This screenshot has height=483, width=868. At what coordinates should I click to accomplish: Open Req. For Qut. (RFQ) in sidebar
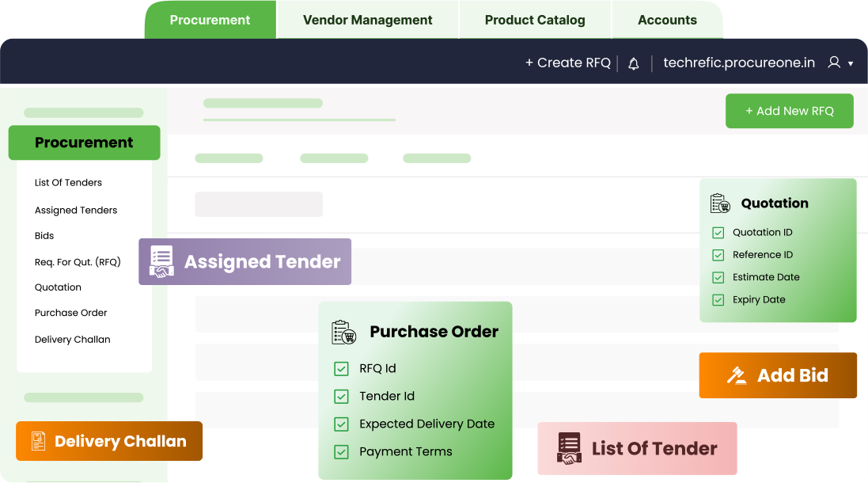[x=78, y=261]
